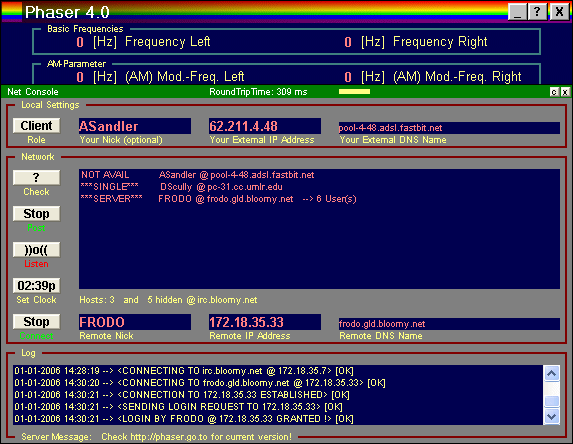Click the Remote DNS Name field frodo.gld.bloomy.net
This screenshot has height=444, width=573.
tap(449, 324)
